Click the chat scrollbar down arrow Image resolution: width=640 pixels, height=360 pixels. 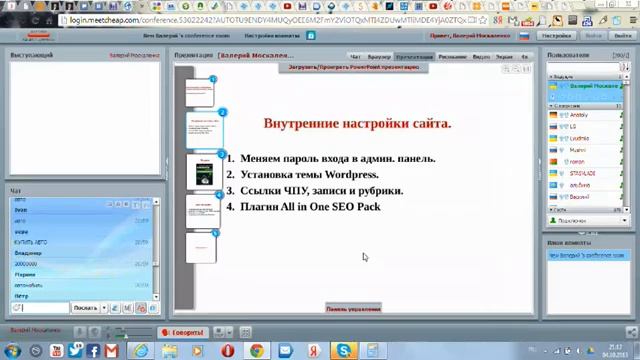click(156, 297)
